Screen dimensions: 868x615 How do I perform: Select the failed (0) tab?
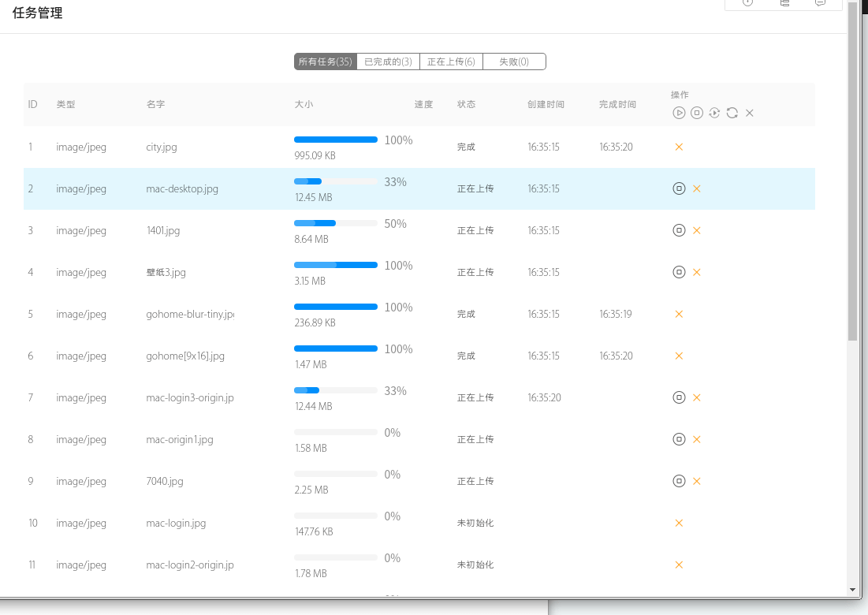pyautogui.click(x=513, y=61)
